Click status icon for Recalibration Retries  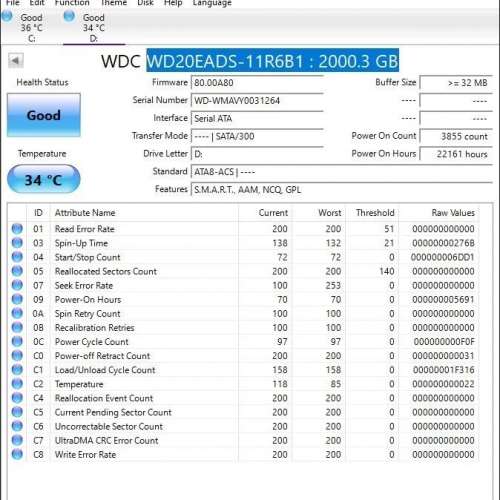pyautogui.click(x=17, y=327)
